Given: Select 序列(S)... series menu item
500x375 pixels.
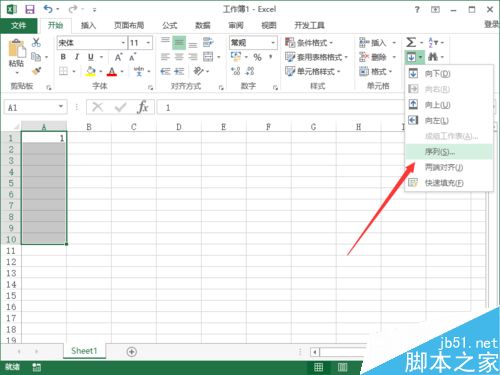Looking at the screenshot, I should click(x=449, y=152).
